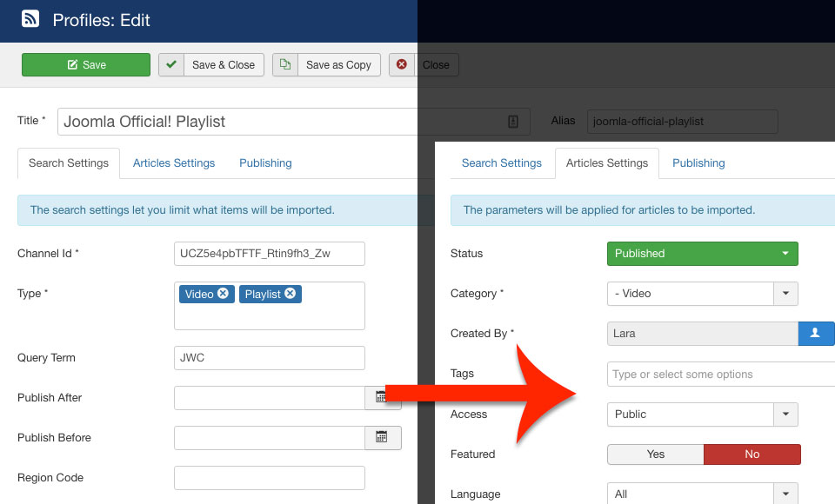Viewport: 835px width, 504px height.
Task: Switch to the inactive blue Search Settings tab
Action: tap(502, 163)
